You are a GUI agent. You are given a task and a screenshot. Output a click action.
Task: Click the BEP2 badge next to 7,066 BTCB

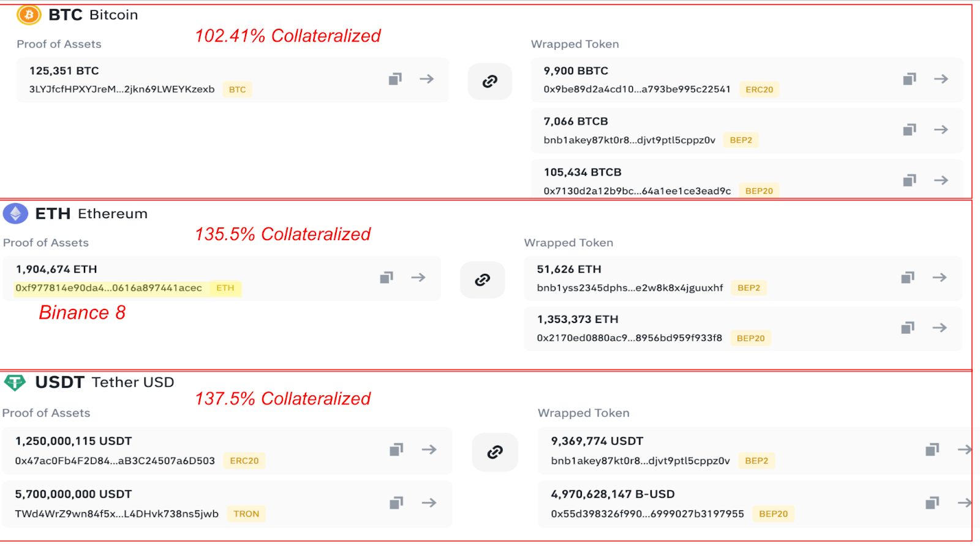pos(741,140)
